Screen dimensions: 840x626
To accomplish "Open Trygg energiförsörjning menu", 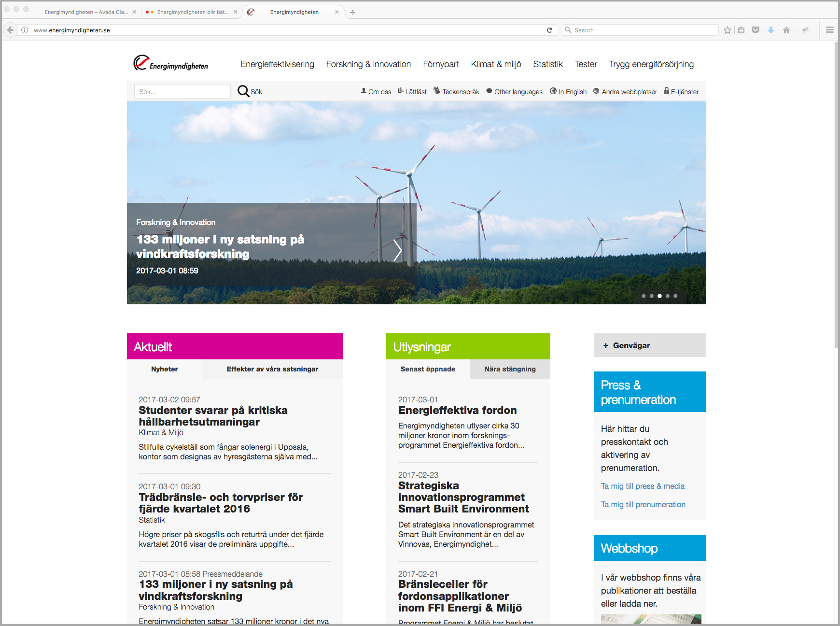I will point(651,64).
